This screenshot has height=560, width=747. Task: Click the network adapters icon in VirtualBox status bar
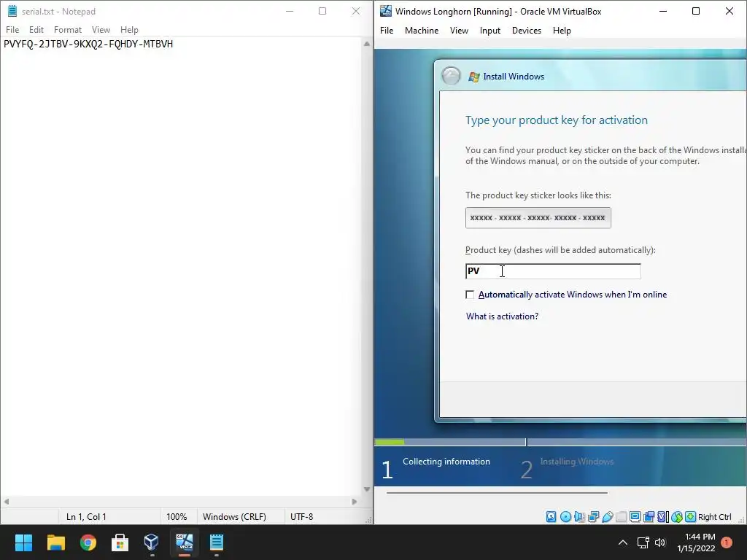pyautogui.click(x=594, y=517)
